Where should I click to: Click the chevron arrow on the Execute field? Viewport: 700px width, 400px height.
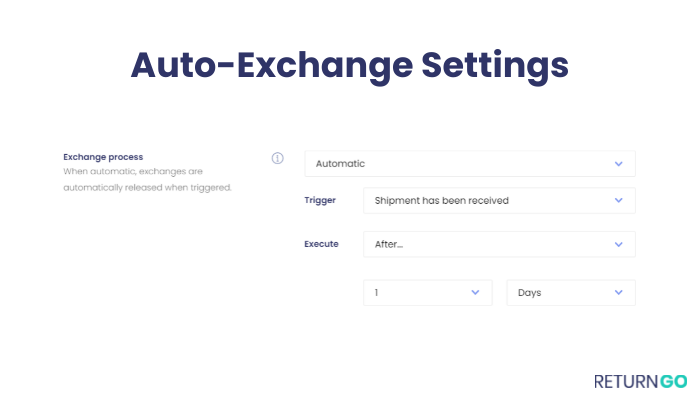pyautogui.click(x=618, y=244)
